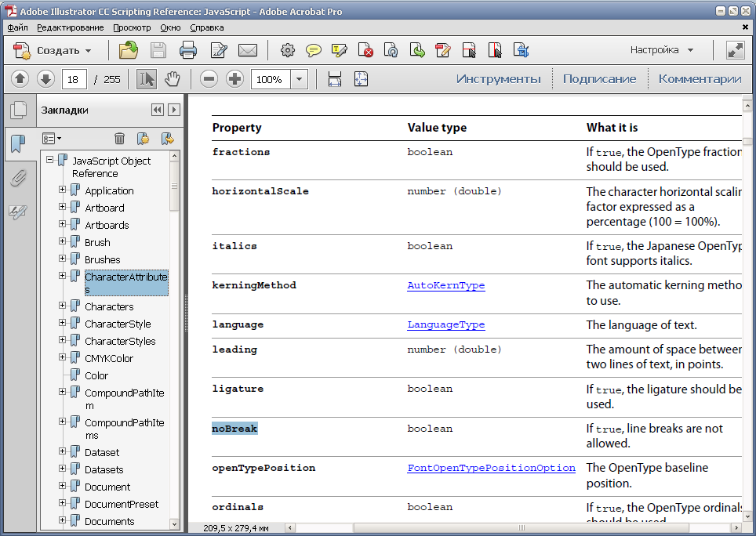Image resolution: width=756 pixels, height=536 pixels.
Task: Show the Page Thumbnails panel
Action: [18, 110]
